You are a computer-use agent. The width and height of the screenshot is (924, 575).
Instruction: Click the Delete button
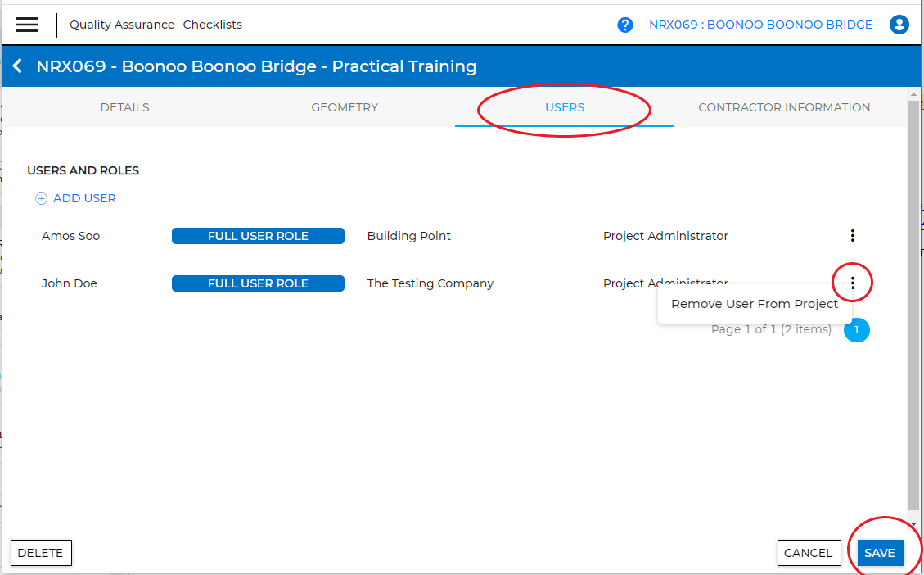(41, 553)
